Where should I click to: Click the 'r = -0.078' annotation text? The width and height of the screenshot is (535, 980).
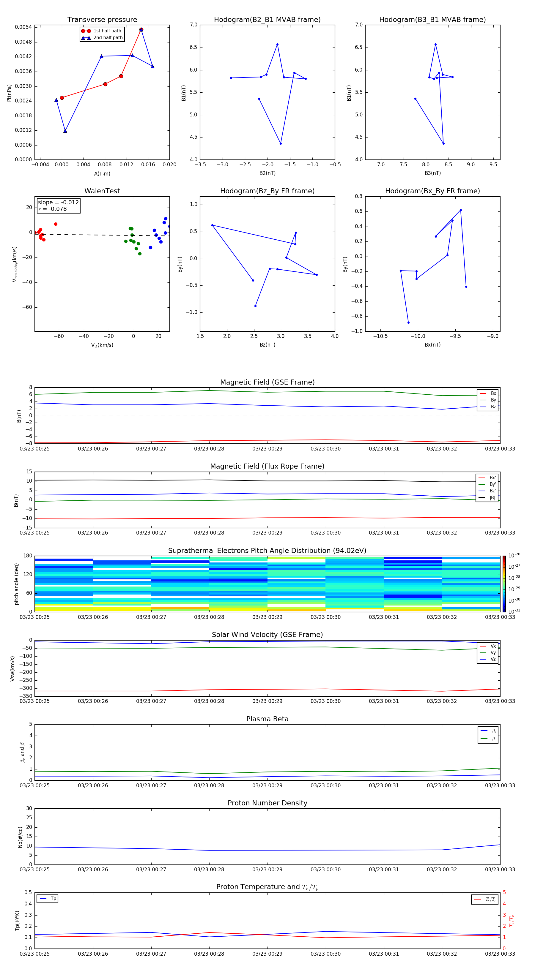53,209
